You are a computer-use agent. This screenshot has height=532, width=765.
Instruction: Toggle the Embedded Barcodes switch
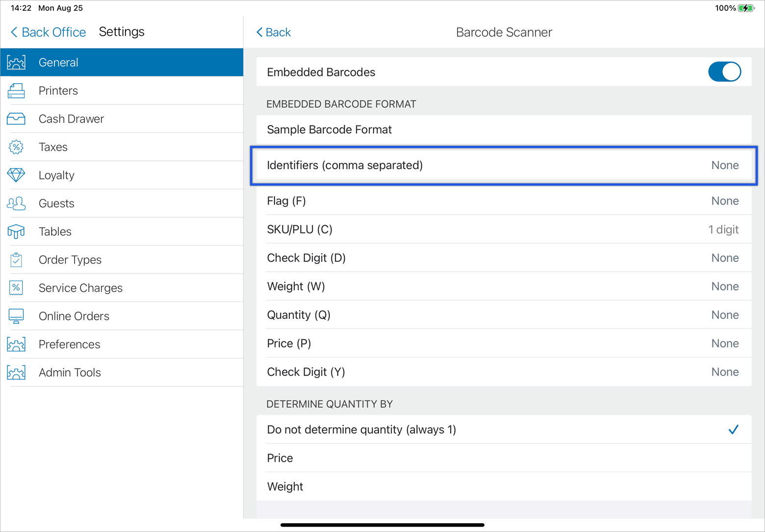(724, 72)
